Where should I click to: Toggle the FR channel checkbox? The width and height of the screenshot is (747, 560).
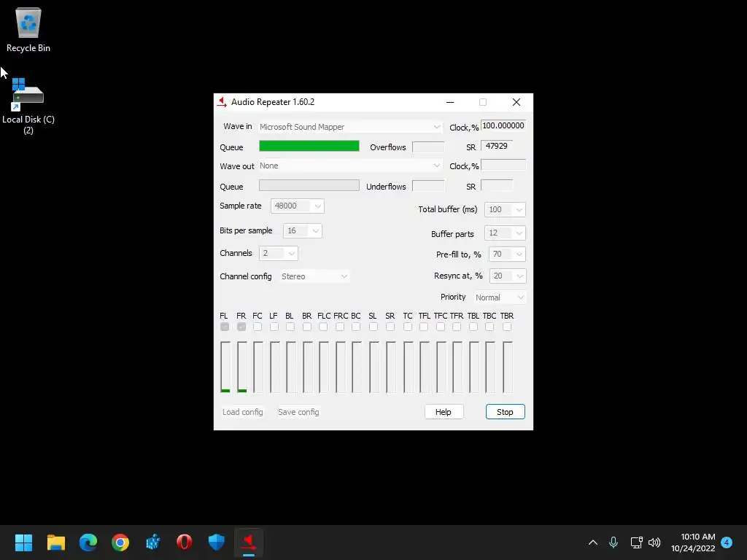click(241, 327)
